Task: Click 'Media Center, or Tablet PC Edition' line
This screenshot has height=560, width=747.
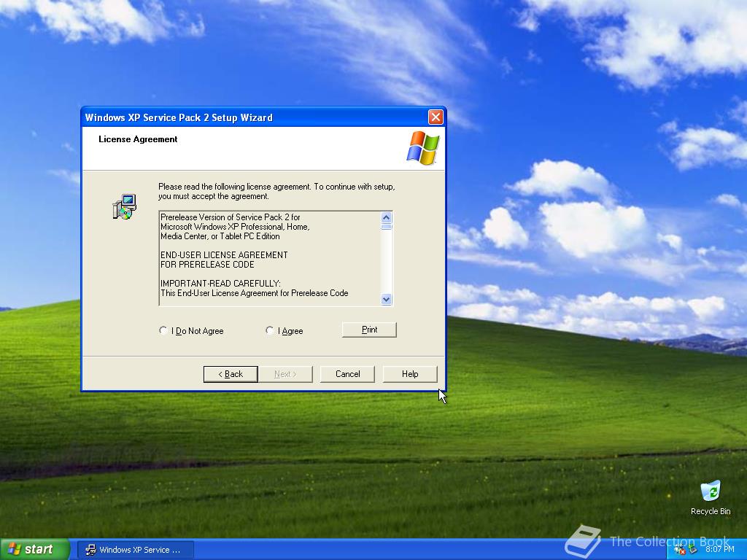Action: click(x=220, y=236)
